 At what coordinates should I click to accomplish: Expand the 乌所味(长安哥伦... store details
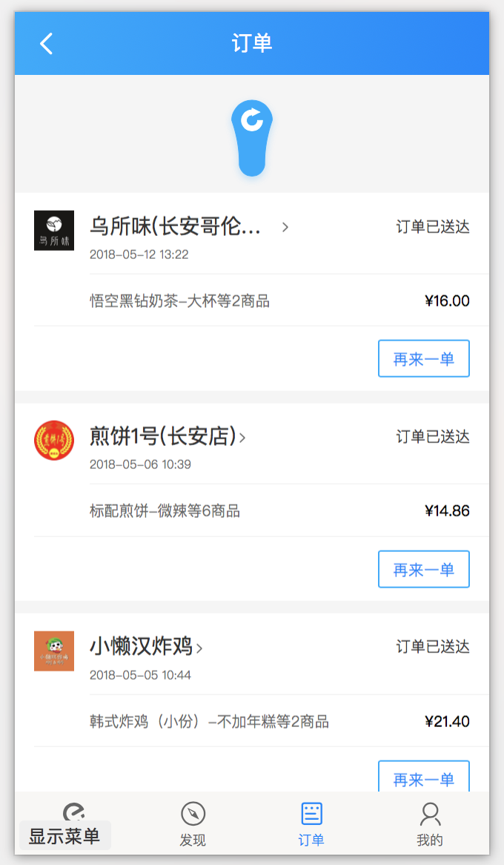pos(185,228)
